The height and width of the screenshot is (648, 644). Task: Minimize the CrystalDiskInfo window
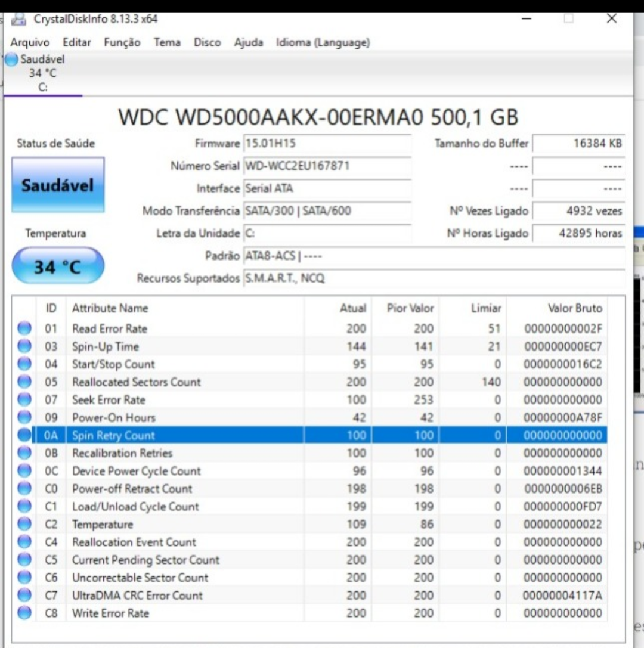click(526, 18)
